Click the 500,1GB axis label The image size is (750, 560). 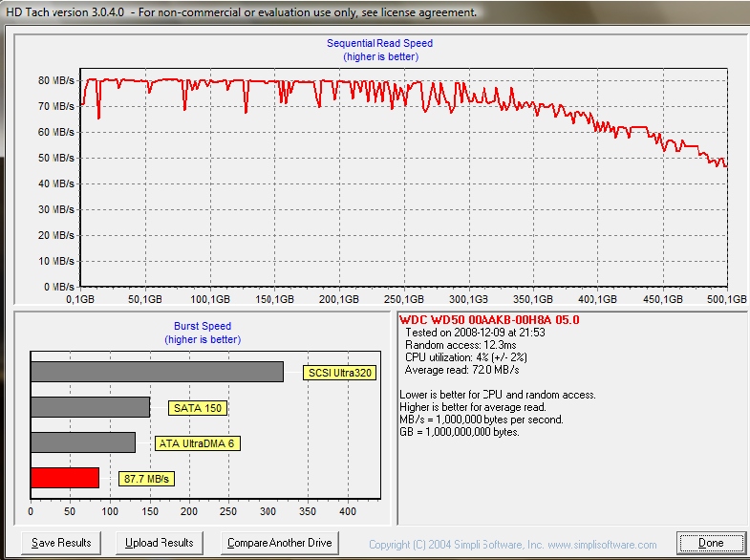click(726, 299)
